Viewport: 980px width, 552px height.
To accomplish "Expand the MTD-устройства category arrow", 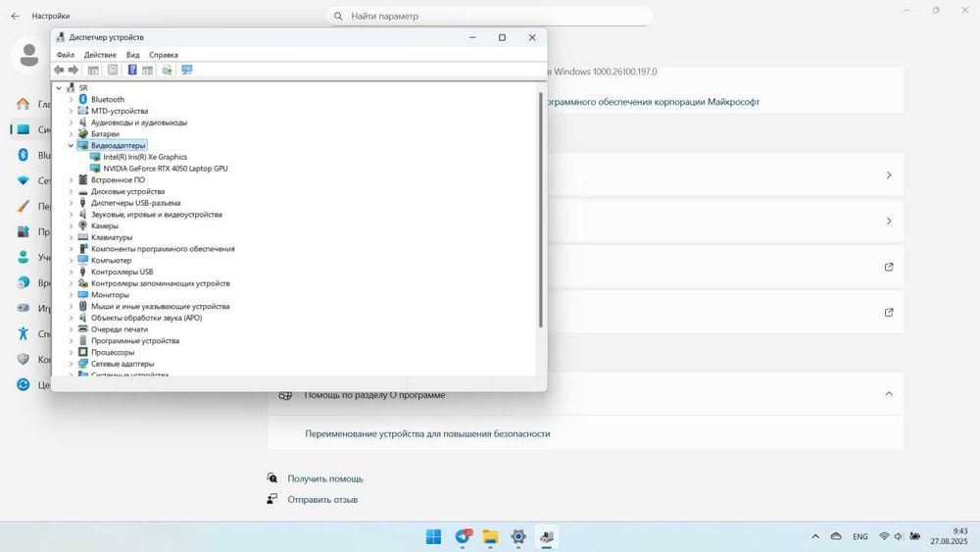I will tap(71, 111).
